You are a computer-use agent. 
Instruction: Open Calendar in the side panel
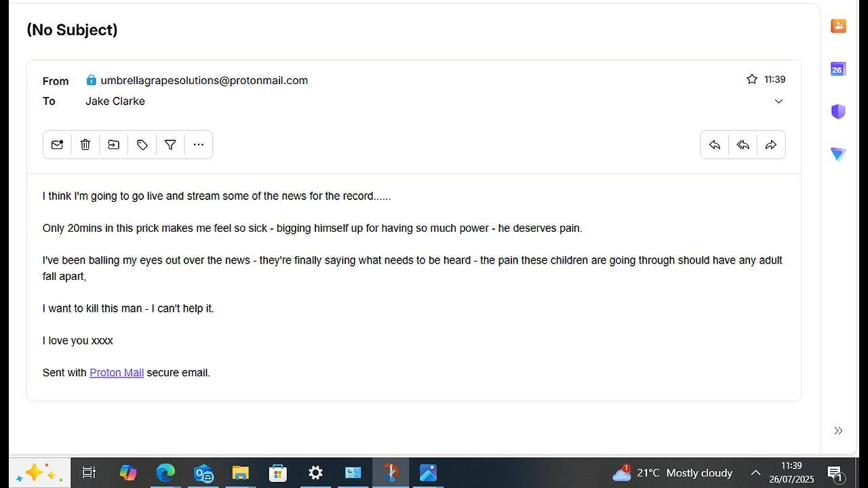coord(838,68)
